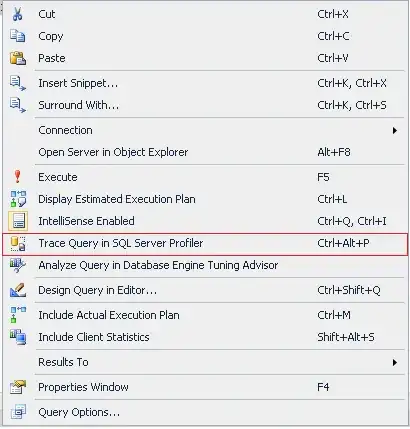
Task: Open the Results To submenu entry
Action: (x=205, y=362)
